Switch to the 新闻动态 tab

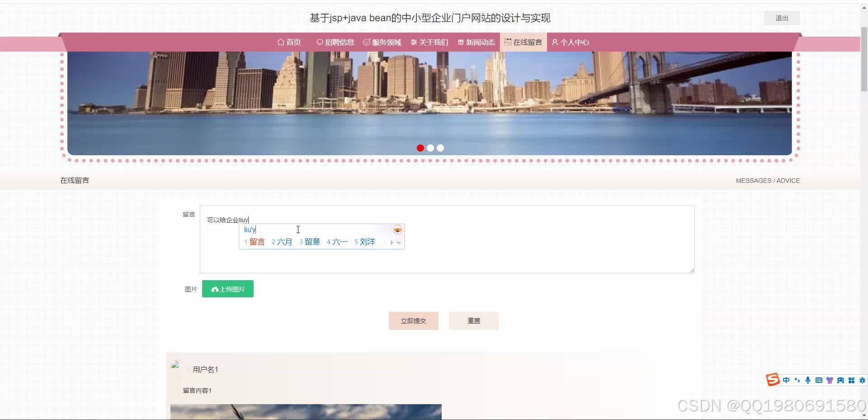pos(476,42)
